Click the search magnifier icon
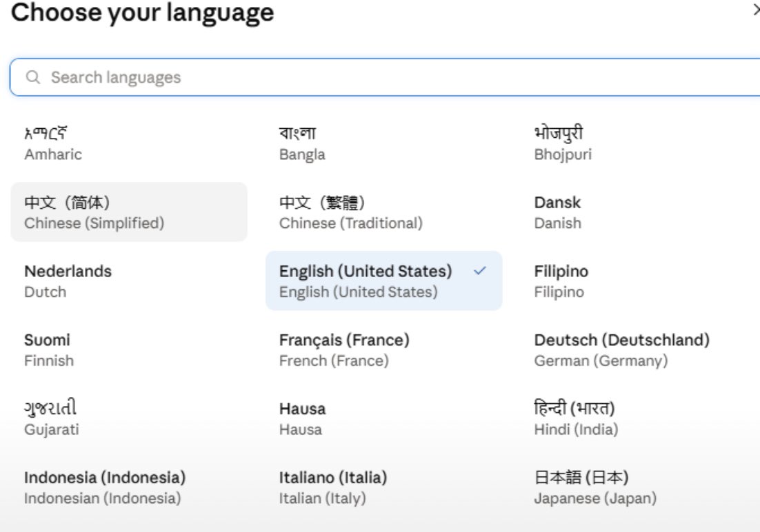760x532 pixels. (33, 77)
